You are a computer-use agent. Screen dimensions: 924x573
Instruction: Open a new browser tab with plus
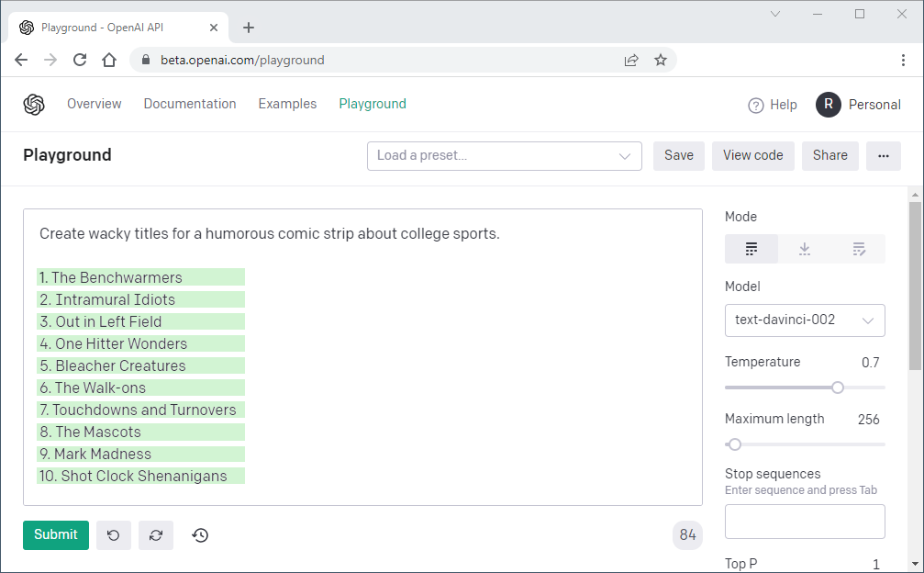[249, 28]
